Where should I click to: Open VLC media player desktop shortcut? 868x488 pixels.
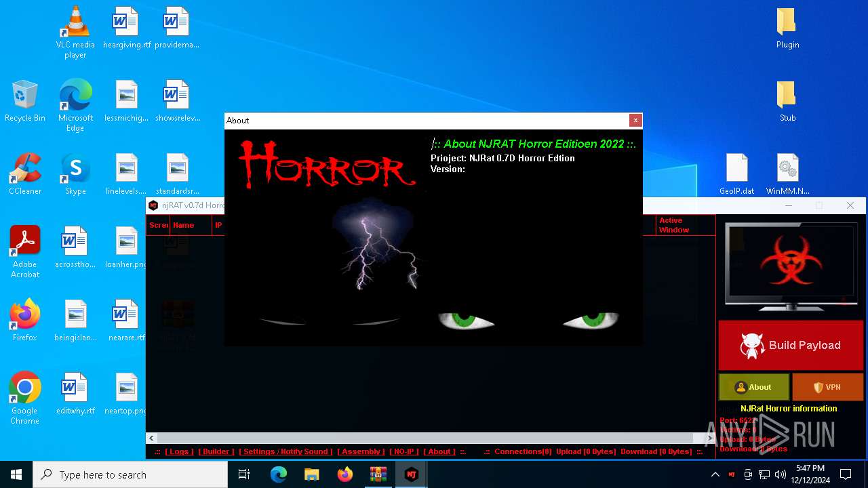(x=75, y=32)
